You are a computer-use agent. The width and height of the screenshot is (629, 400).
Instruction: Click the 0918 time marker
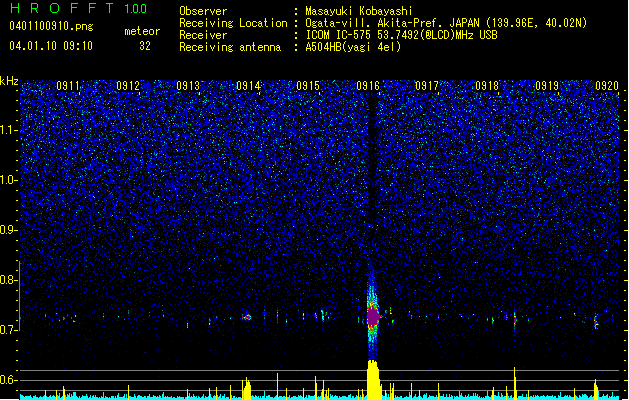(487, 86)
